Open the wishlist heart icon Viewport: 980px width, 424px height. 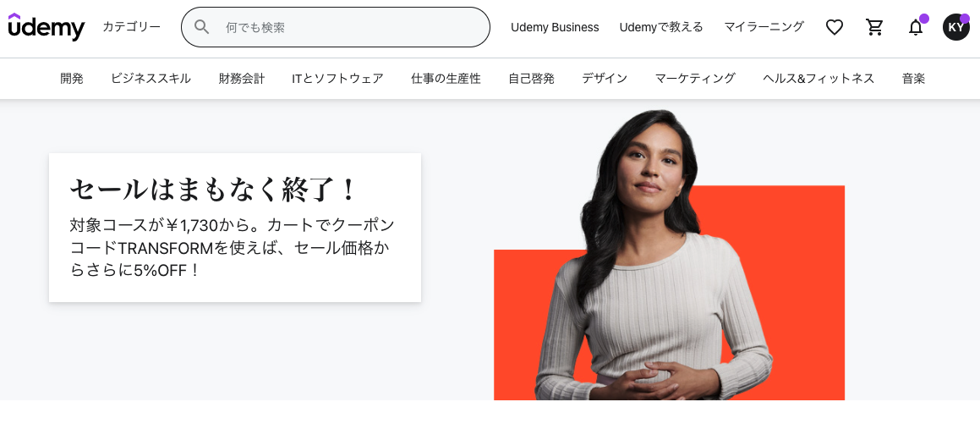tap(835, 27)
